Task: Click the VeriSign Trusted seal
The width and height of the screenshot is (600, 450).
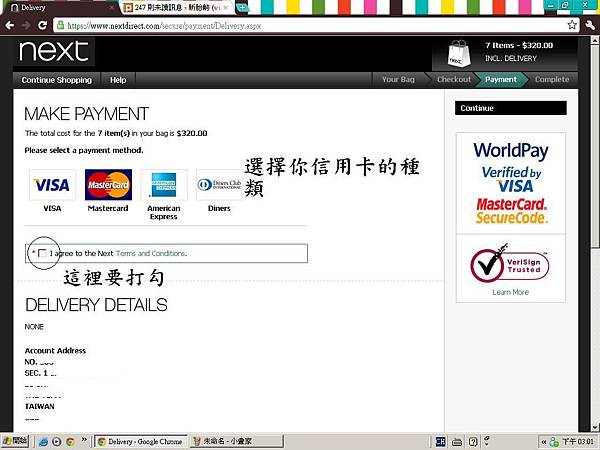Action: click(510, 264)
